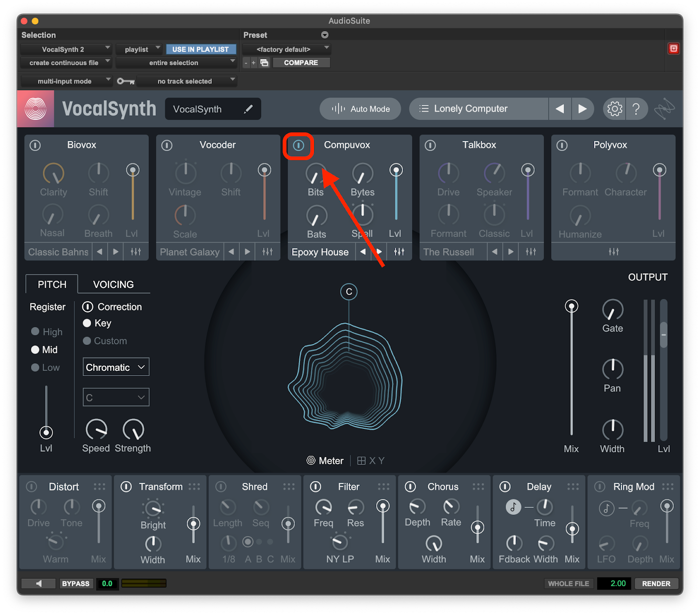Select previous Vocoder preset arrow

(x=231, y=252)
